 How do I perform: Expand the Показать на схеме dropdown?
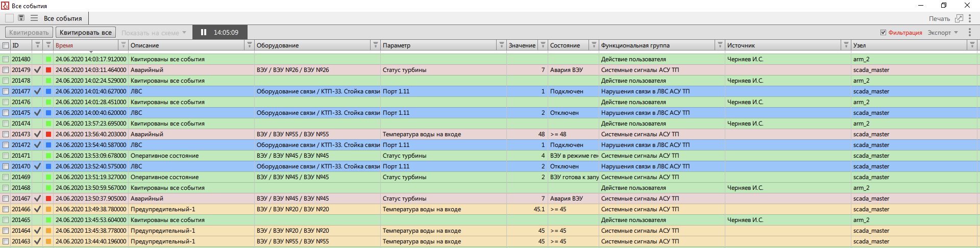tap(154, 33)
